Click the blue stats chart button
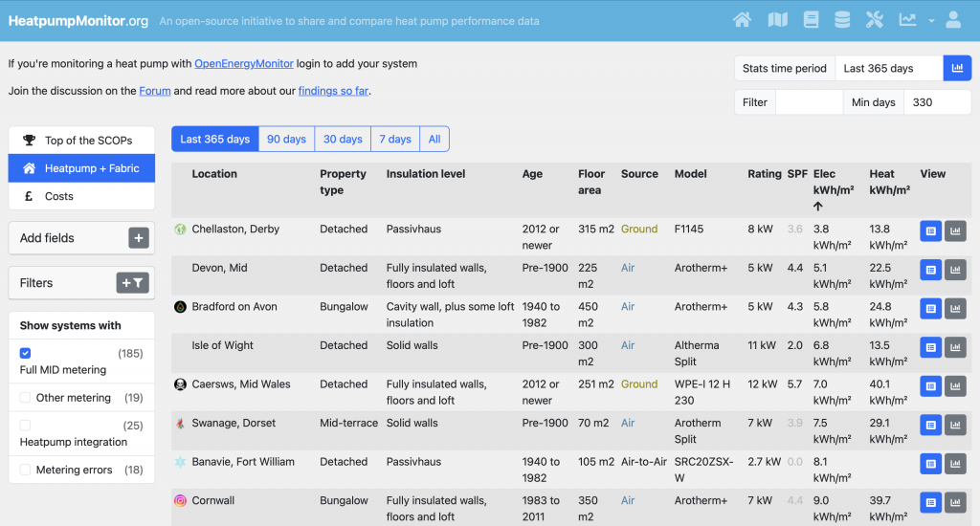 pos(957,69)
